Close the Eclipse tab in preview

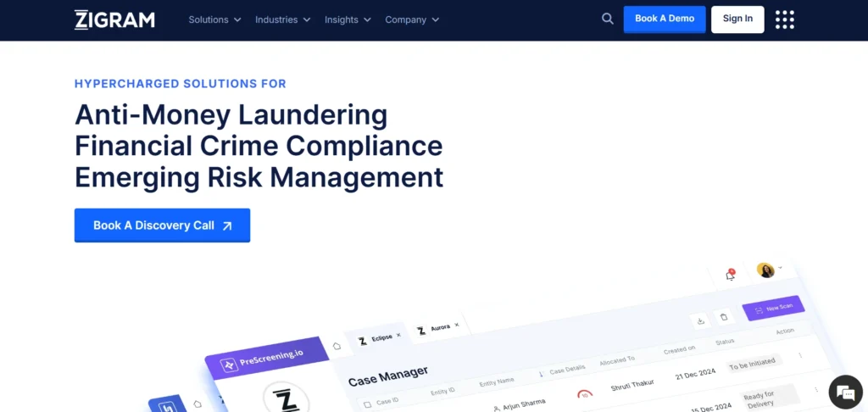pyautogui.click(x=398, y=335)
